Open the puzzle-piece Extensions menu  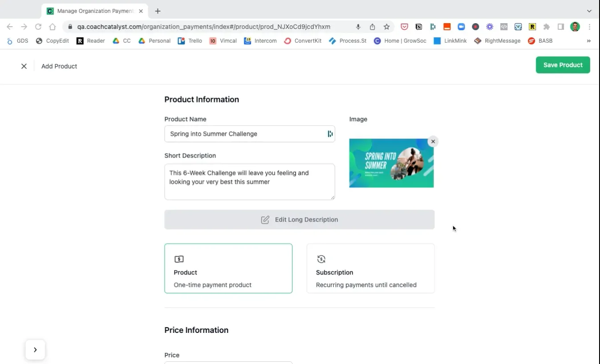[x=547, y=27]
